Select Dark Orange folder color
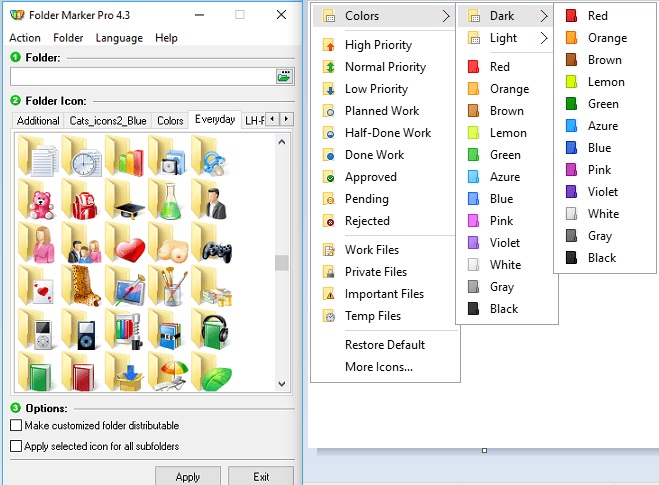Image resolution: width=659 pixels, height=485 pixels. (604, 38)
